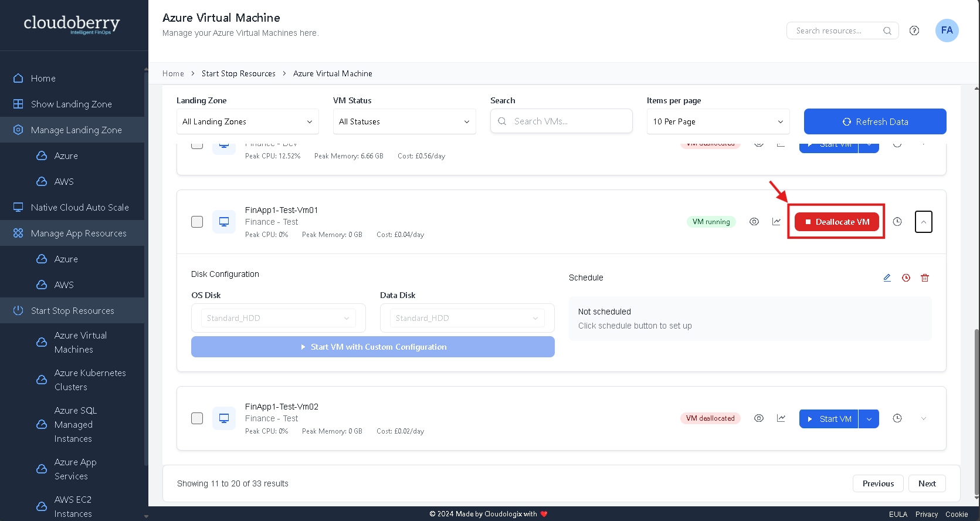980x521 pixels.
Task: Click the Refresh Data button
Action: (x=875, y=121)
